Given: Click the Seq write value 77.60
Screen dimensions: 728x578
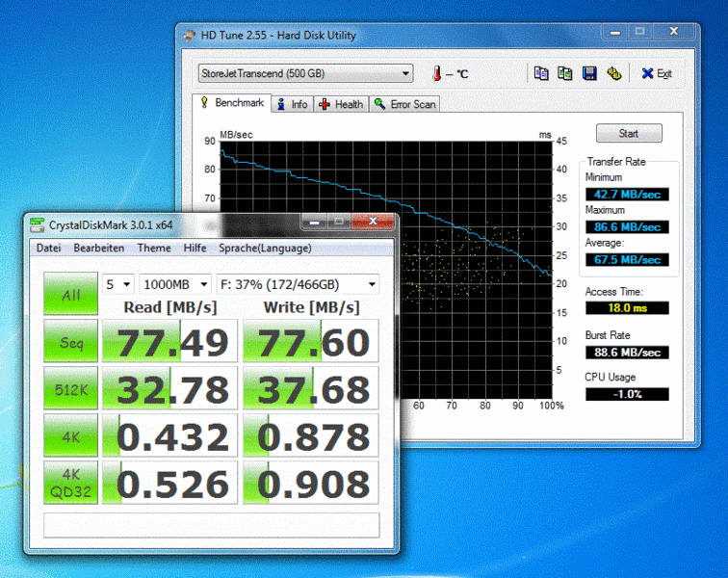Looking at the screenshot, I should pos(311,341).
